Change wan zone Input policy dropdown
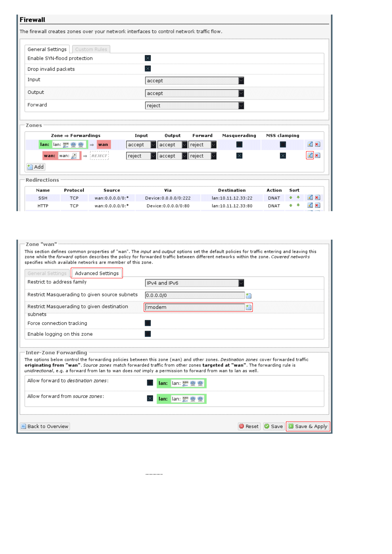Screen dimensions: 392x554 tap(141, 156)
